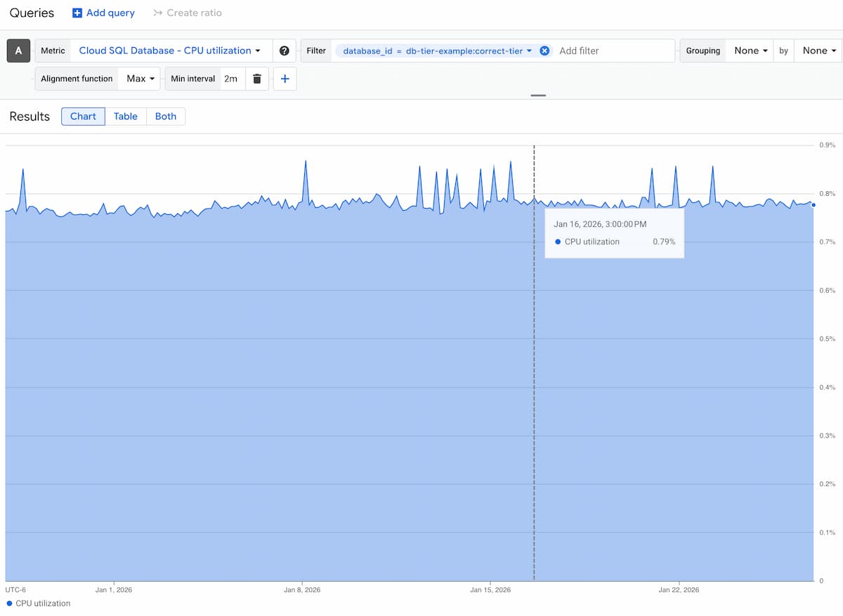Viewport: 843px width, 616px height.
Task: Click the help question mark icon
Action: (x=284, y=51)
